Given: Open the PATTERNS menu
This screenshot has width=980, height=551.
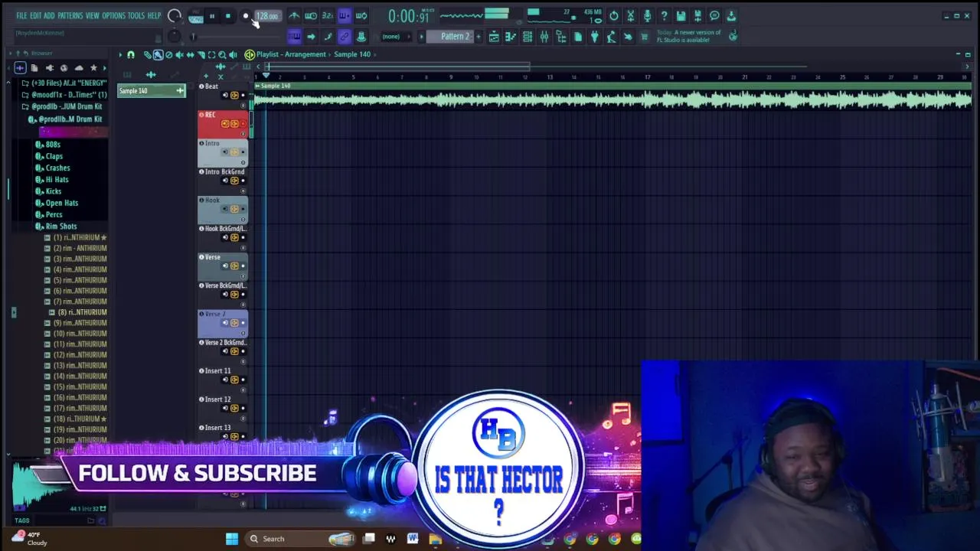Looking at the screenshot, I should pyautogui.click(x=70, y=16).
